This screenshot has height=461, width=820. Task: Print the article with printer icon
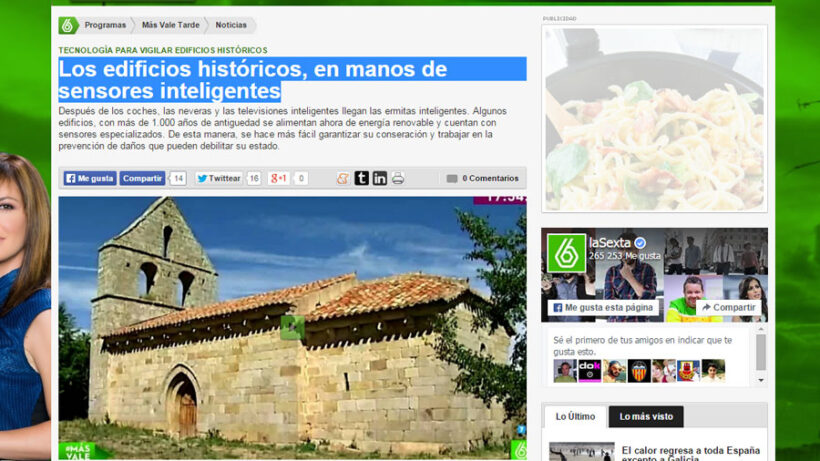[398, 178]
